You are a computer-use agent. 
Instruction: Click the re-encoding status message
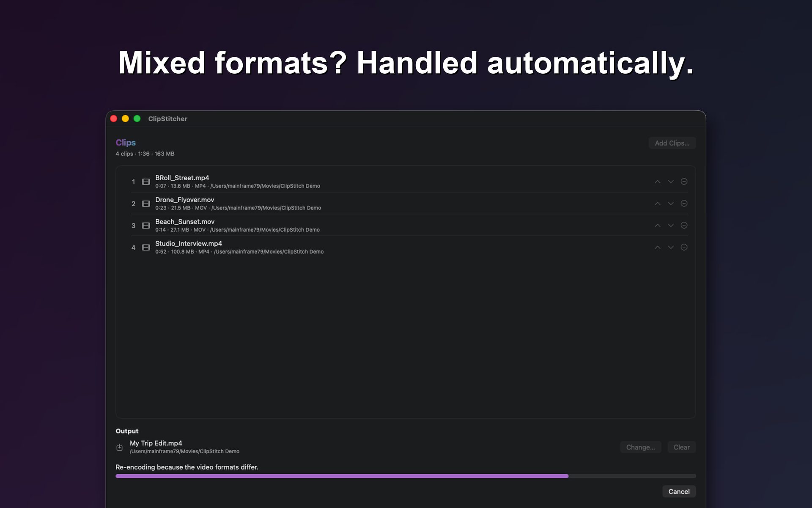(187, 467)
